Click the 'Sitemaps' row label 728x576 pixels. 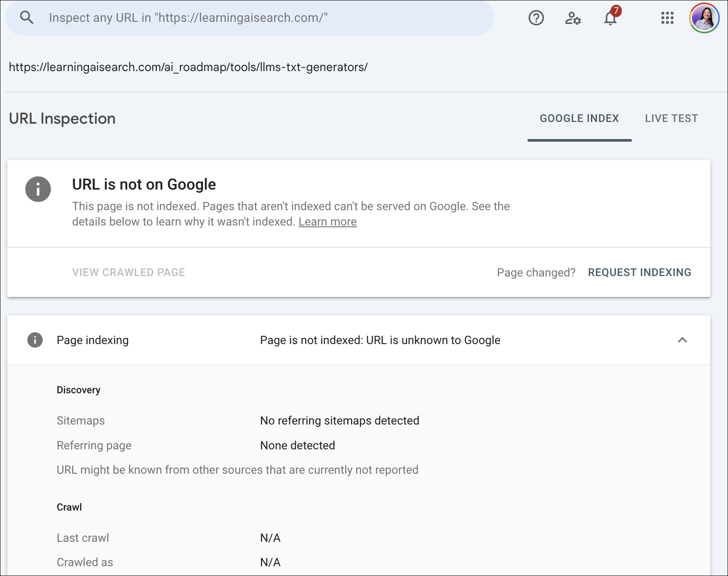tap(81, 421)
